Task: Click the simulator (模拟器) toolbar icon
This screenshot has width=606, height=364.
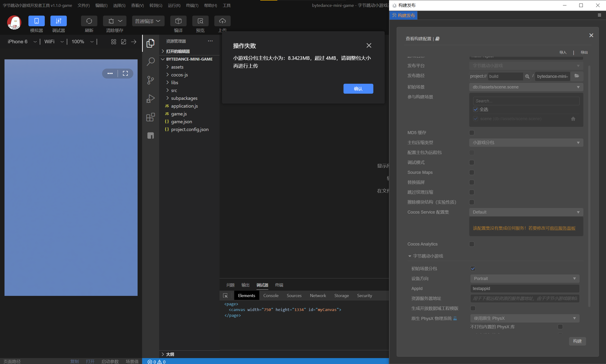Action: coord(36,21)
